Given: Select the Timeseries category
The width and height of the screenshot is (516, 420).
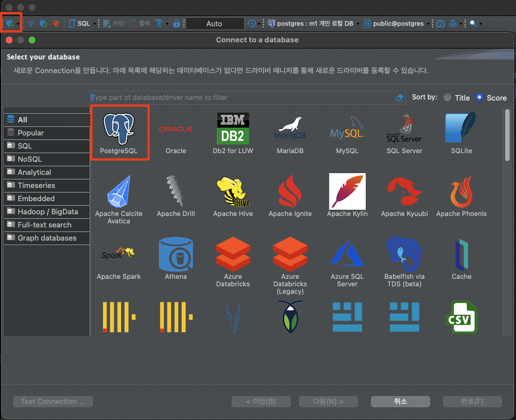Looking at the screenshot, I should coord(47,185).
